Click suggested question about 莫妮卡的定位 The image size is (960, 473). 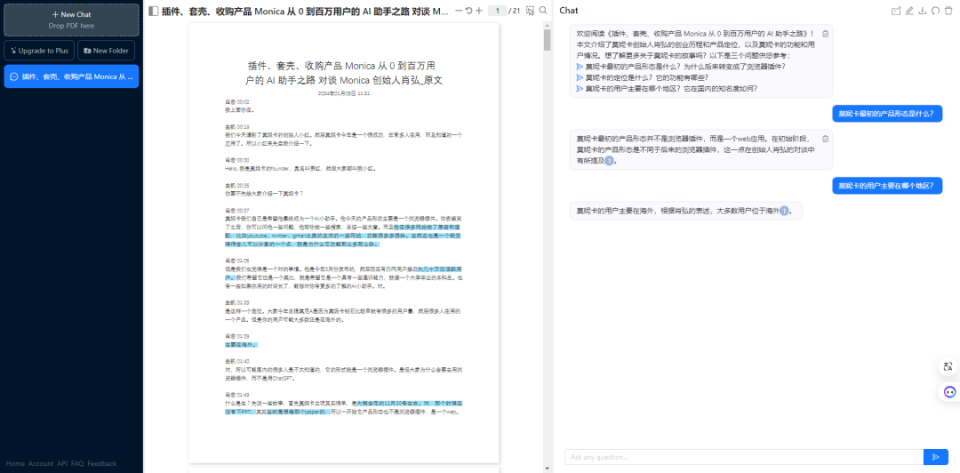coord(642,78)
